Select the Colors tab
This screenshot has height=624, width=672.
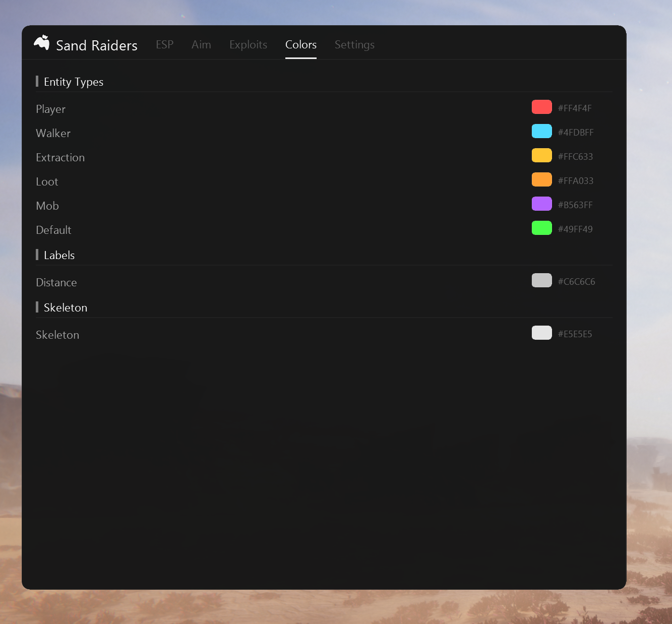(x=301, y=45)
